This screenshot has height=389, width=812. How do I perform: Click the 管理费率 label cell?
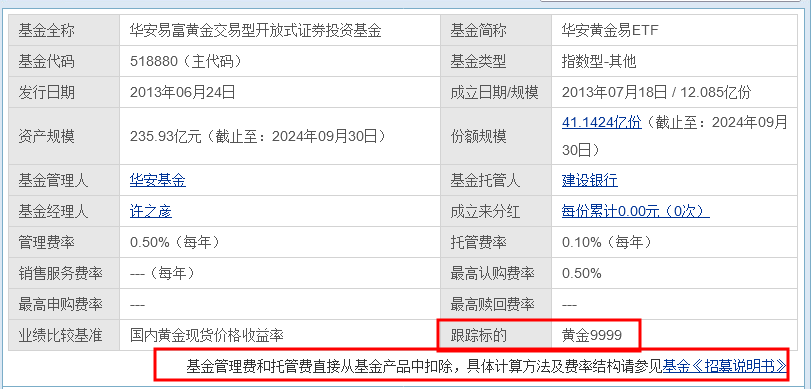(x=64, y=242)
